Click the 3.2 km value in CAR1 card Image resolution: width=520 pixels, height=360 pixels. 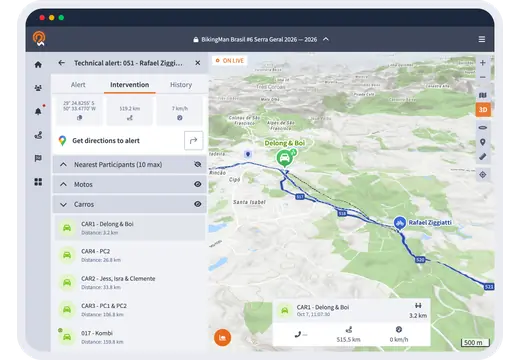pos(418,315)
